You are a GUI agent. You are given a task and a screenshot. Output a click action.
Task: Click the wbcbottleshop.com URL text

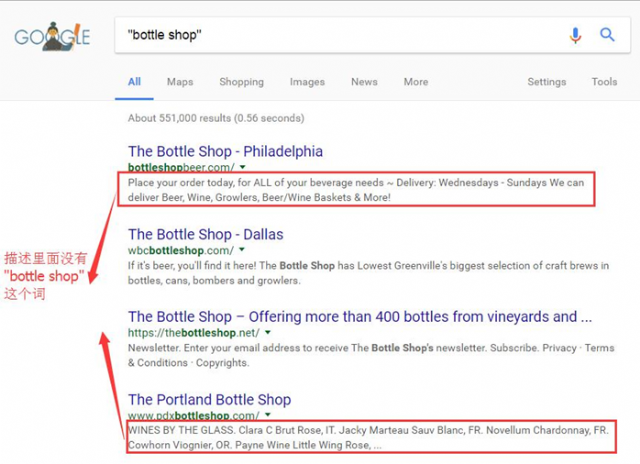click(x=181, y=250)
